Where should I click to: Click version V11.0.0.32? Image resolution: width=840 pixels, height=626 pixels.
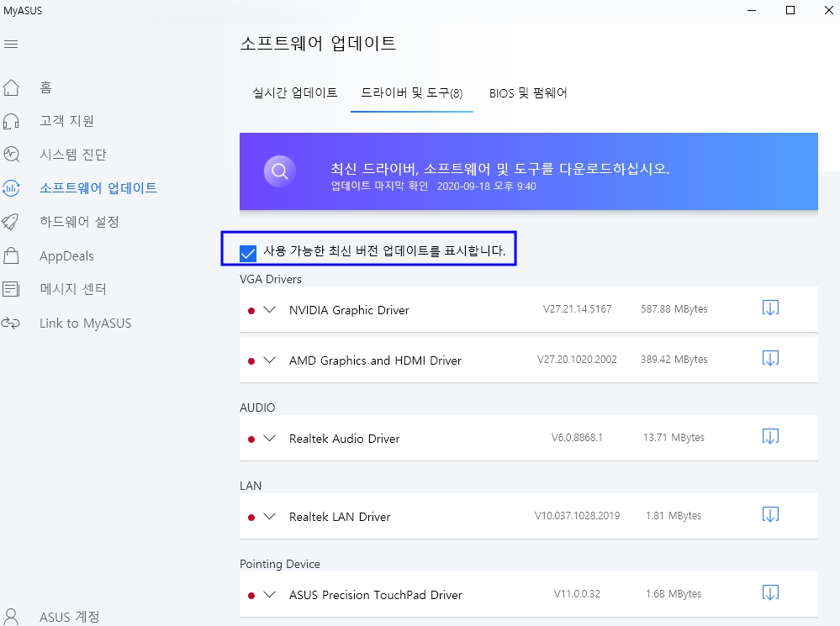pos(577,594)
